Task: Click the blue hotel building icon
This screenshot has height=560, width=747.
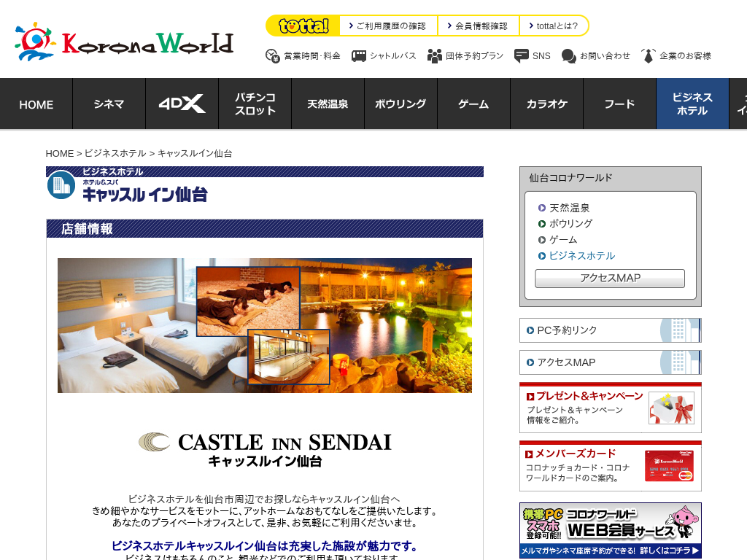Action: pyautogui.click(x=61, y=184)
